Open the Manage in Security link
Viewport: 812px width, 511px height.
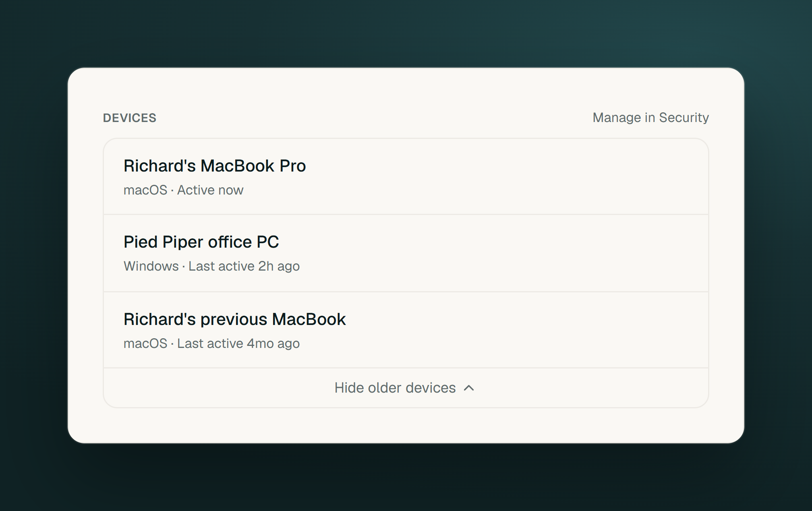[x=650, y=118]
